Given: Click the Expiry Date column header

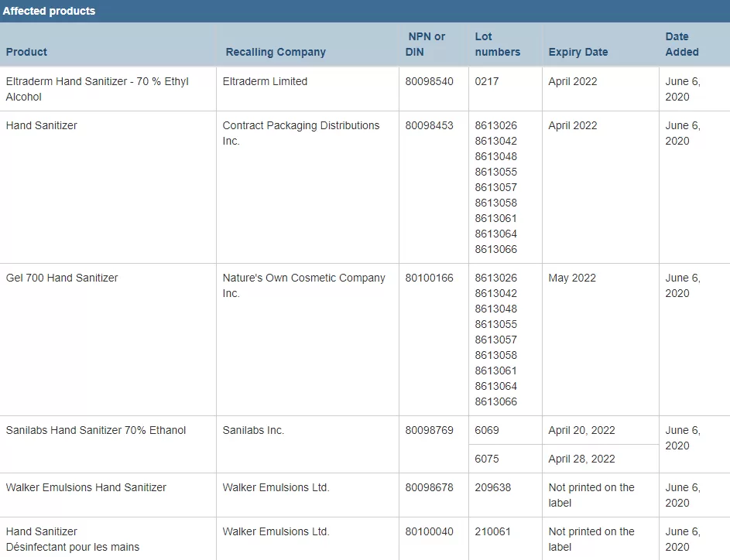Looking at the screenshot, I should tap(578, 52).
